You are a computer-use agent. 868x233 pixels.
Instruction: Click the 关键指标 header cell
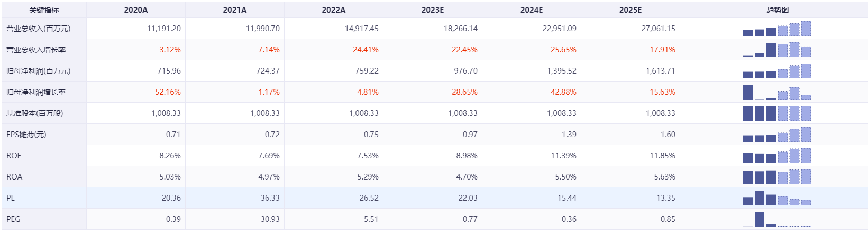tap(44, 10)
